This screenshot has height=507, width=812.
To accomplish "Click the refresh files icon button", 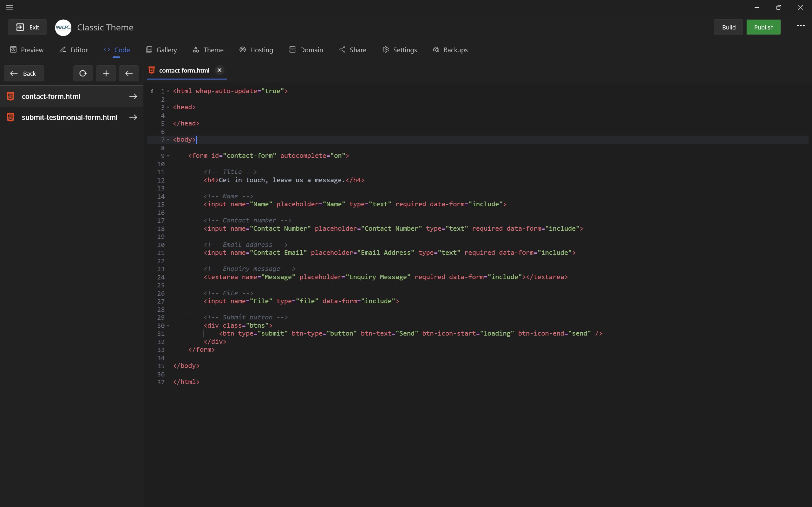I will click(x=83, y=74).
